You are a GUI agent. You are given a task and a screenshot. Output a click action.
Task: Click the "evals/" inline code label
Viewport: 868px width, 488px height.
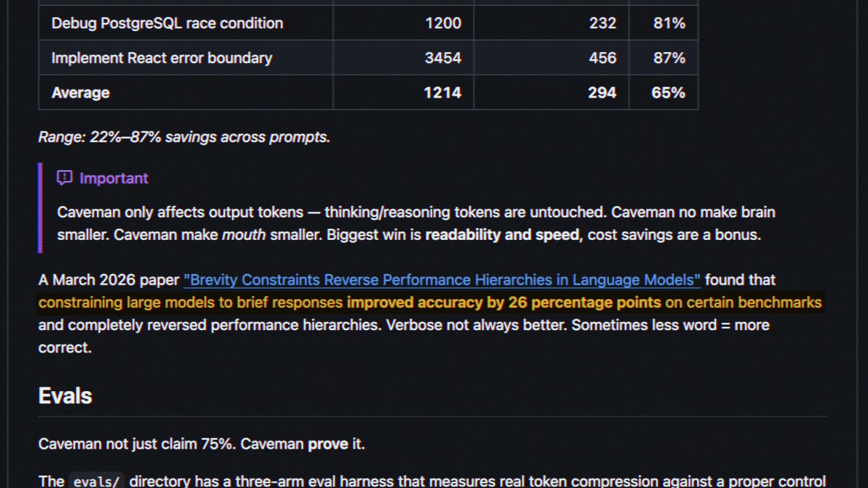[96, 482]
